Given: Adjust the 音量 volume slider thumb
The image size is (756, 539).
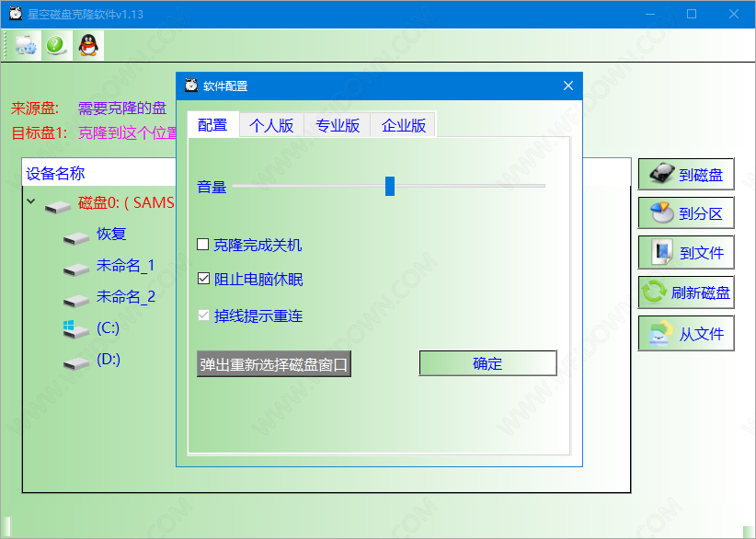Looking at the screenshot, I should 390,186.
